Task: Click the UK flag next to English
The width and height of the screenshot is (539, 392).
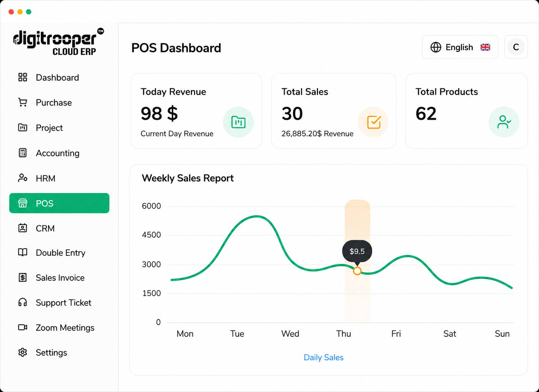Action: (x=485, y=47)
